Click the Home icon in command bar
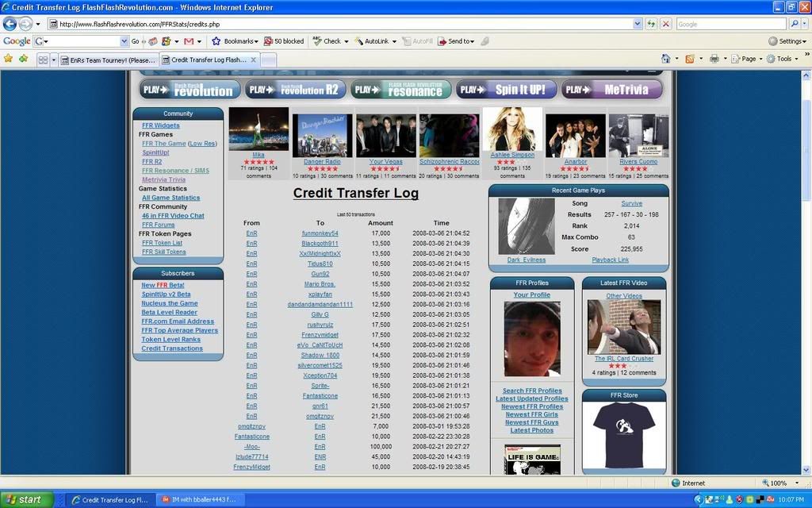 pyautogui.click(x=665, y=59)
